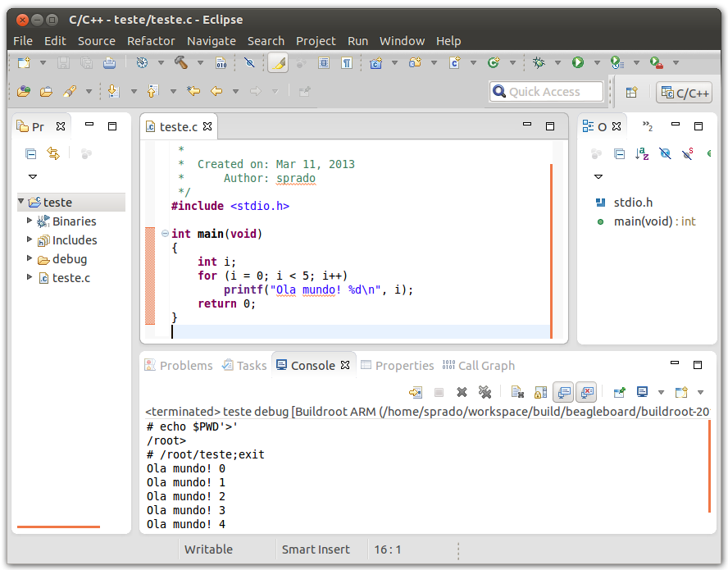Toggle alphabetical Sort in Outline
This screenshot has height=570, width=728.
642,153
